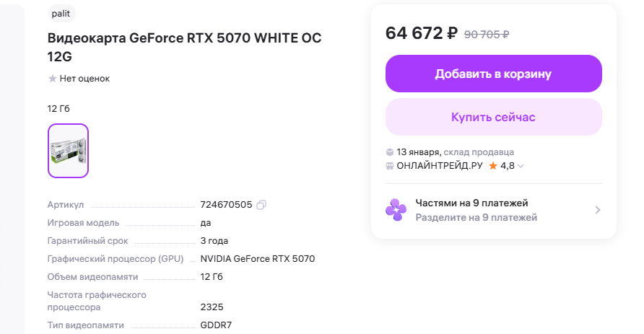
Task: Click the NVIDIA GeForce RTX 5070 GPU value
Action: 257,259
